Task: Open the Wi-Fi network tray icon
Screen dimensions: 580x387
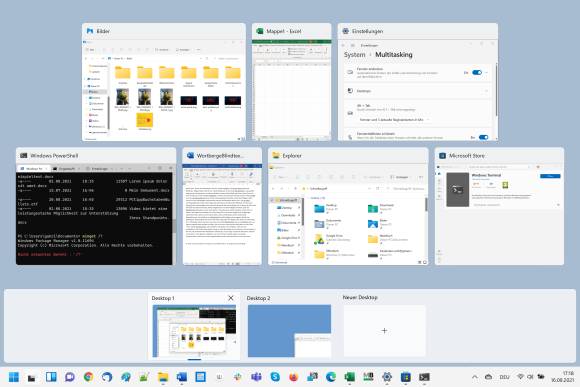Action: point(520,377)
